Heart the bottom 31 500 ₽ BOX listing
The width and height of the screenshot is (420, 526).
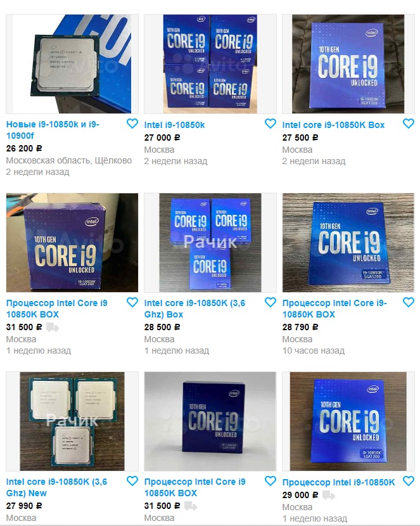(270, 481)
